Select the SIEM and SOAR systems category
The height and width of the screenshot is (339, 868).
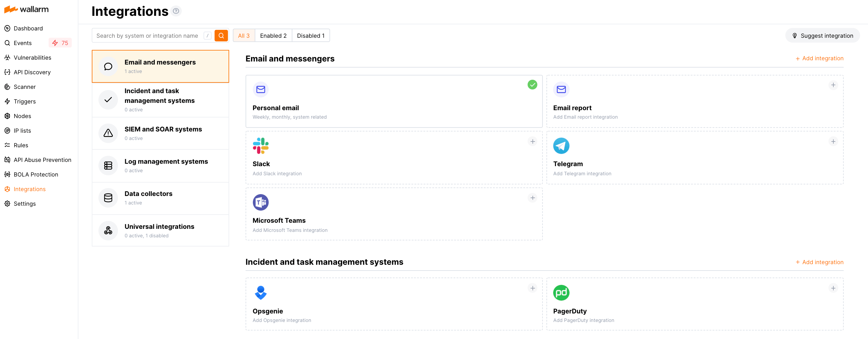pyautogui.click(x=163, y=133)
